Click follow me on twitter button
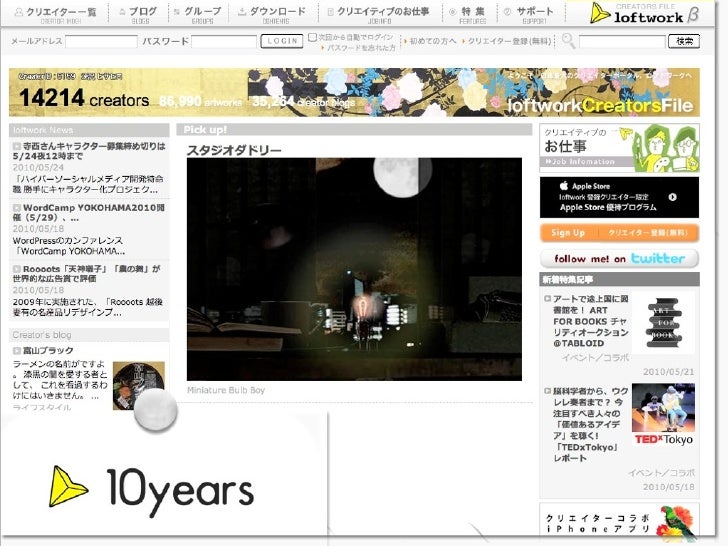 (x=619, y=259)
